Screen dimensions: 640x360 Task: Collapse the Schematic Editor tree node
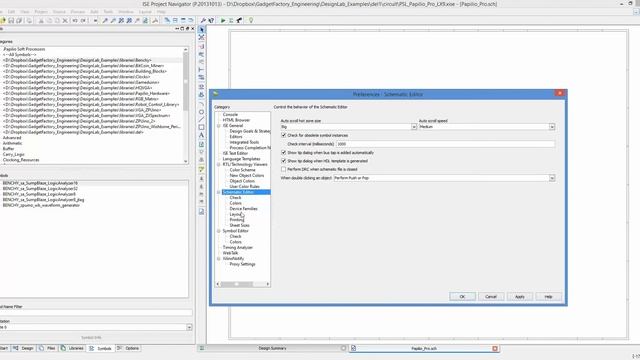219,192
